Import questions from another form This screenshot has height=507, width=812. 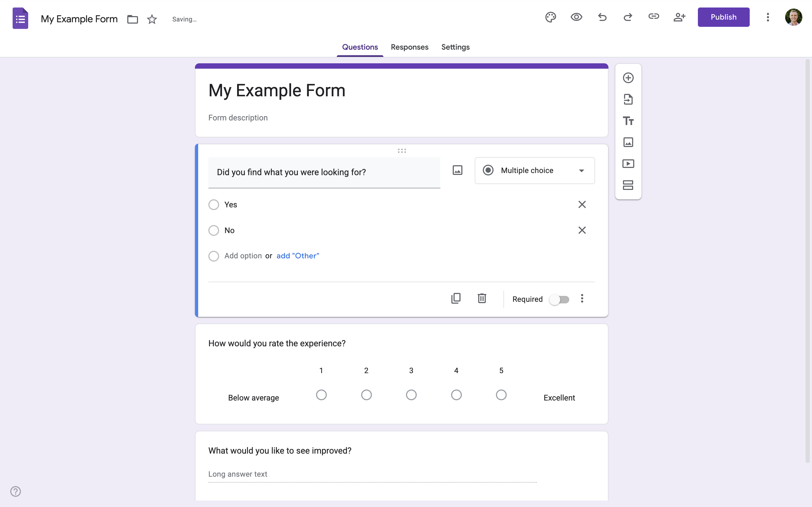coord(628,99)
